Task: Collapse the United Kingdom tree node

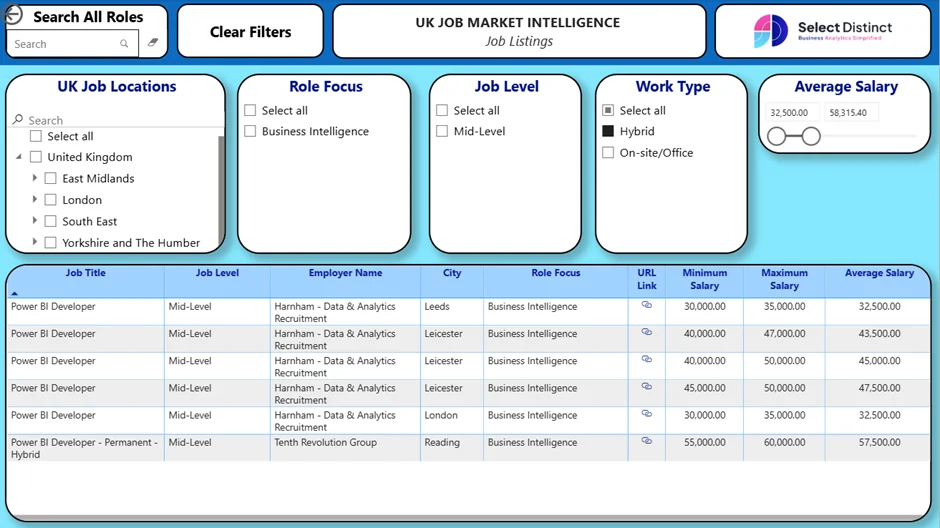Action: 19,157
